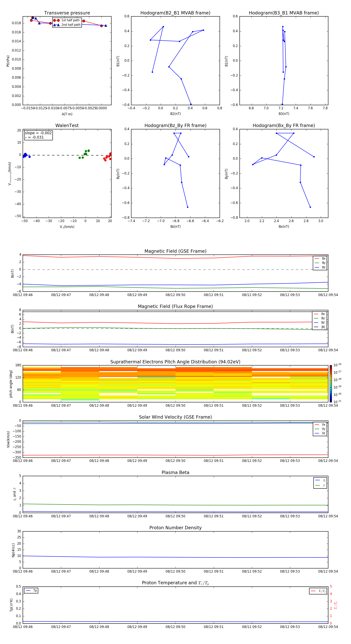The width and height of the screenshot is (351, 644).
Task: Click Vx legend entry in Solar Wind plot
Action: 320,425
